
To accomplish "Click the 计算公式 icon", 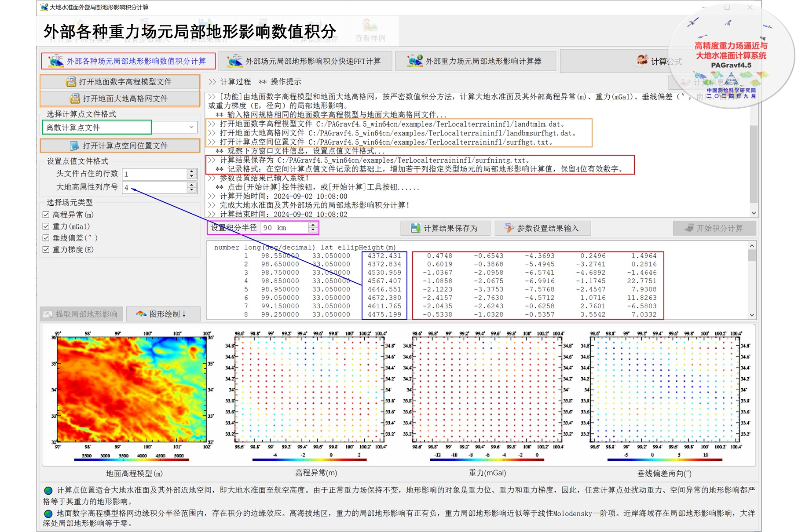I will pos(642,60).
